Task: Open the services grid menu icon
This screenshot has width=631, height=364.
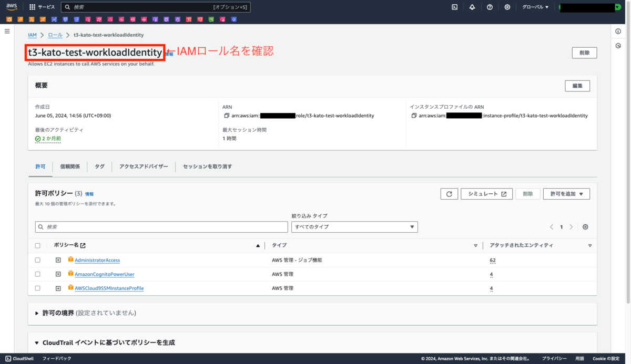Action: (x=32, y=7)
